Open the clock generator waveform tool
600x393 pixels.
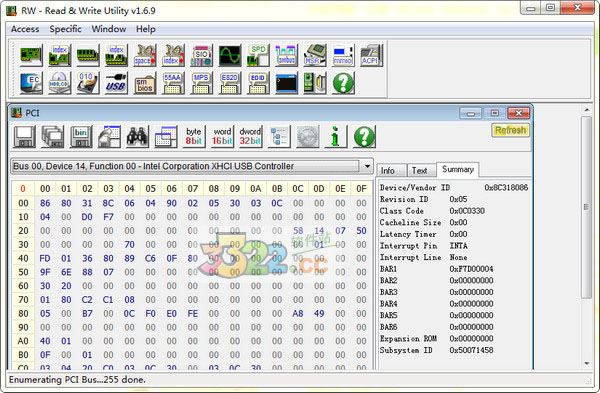(x=230, y=55)
